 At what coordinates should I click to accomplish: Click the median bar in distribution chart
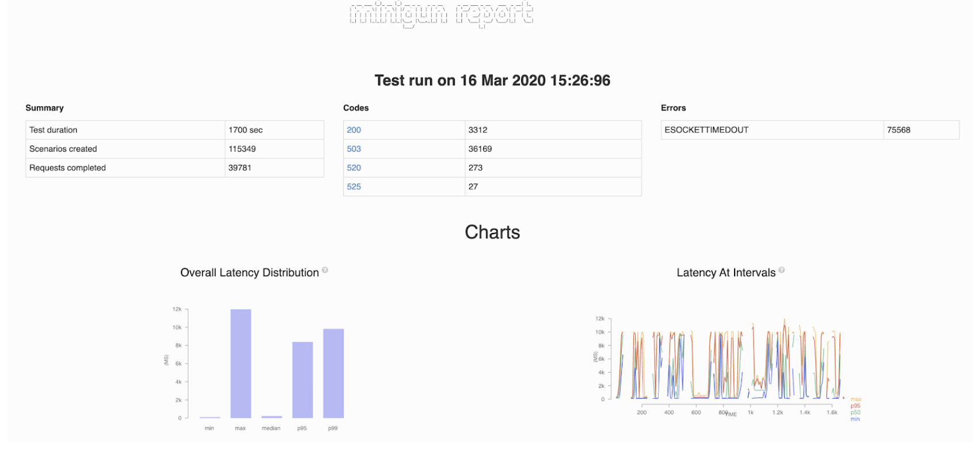[271, 417]
